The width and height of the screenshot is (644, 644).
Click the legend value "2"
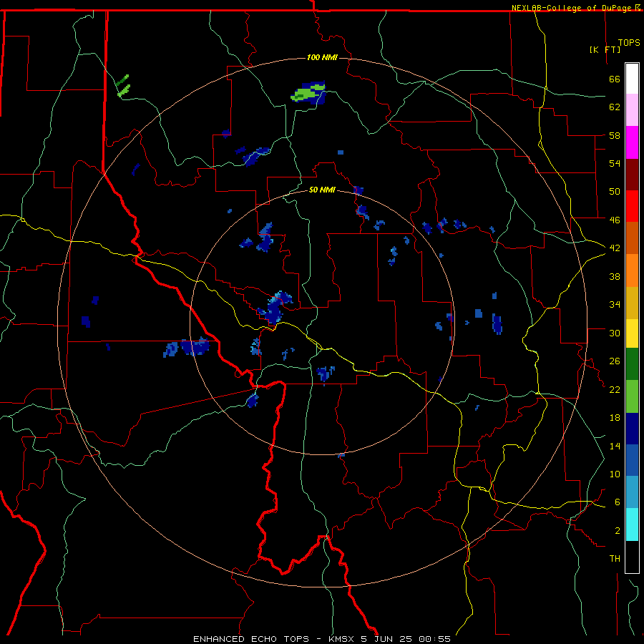click(x=618, y=531)
